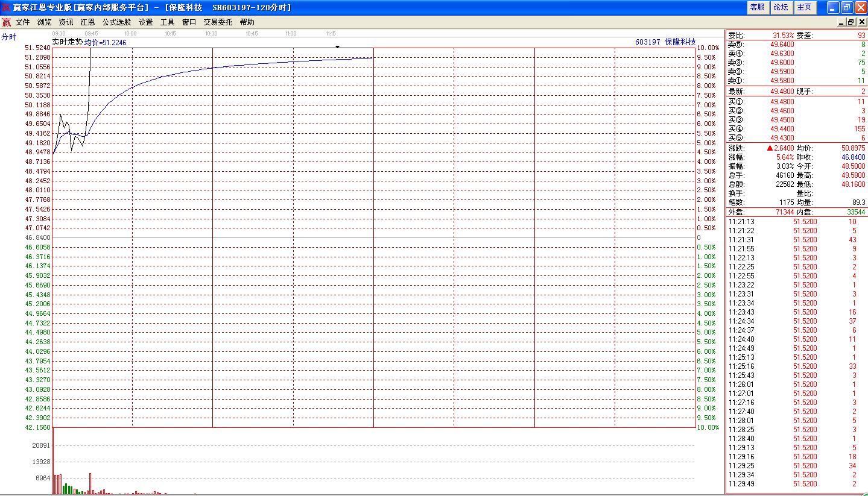
Task: Click the 委比 31.53% value
Action: click(783, 36)
